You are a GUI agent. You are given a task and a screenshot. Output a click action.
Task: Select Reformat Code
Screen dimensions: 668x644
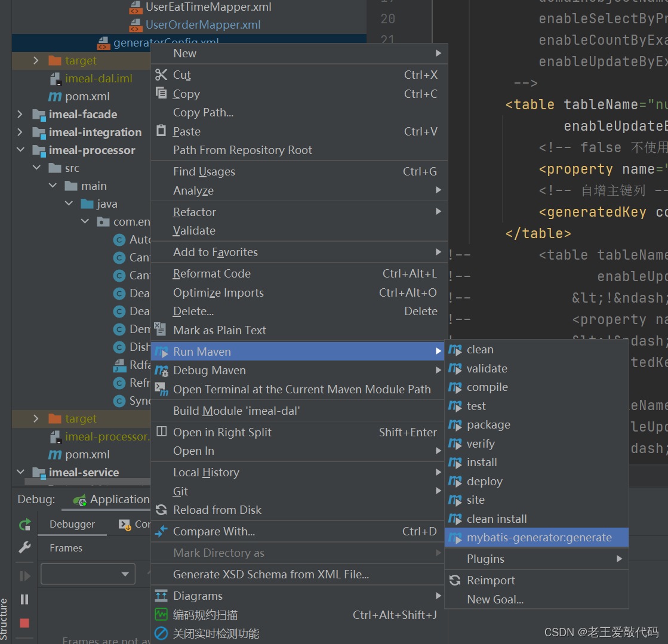pyautogui.click(x=299, y=273)
